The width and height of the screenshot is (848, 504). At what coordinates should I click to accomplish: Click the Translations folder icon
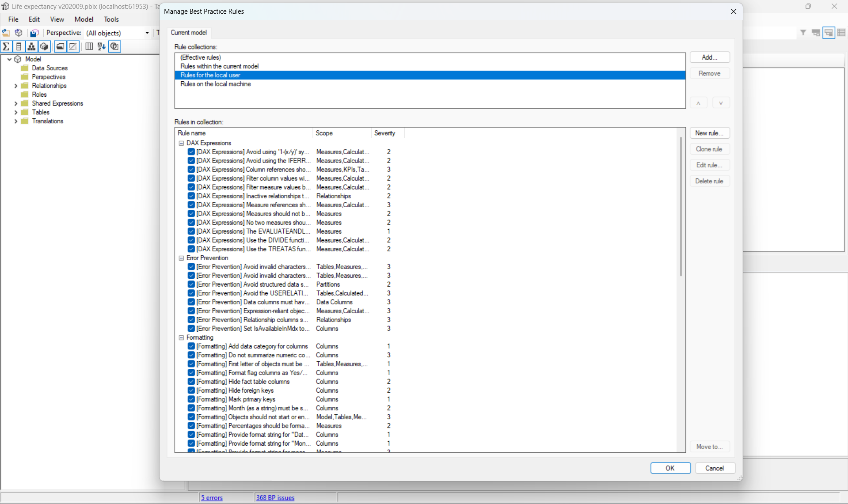pyautogui.click(x=25, y=121)
